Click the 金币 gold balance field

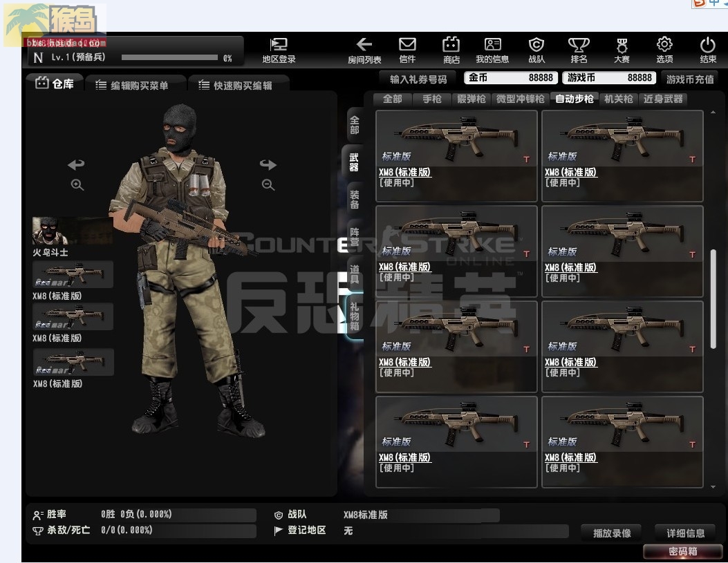tap(511, 77)
